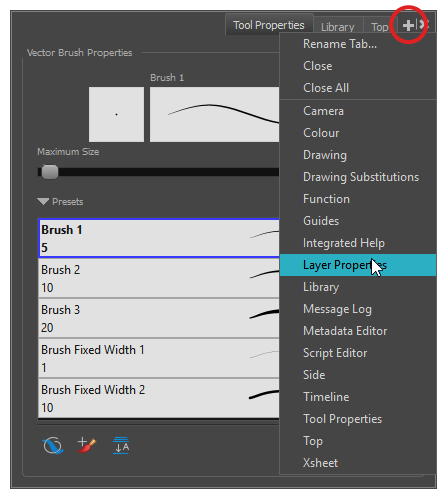This screenshot has height=499, width=447.
Task: Select Brush Fixed Width 1 preset
Action: click(159, 358)
